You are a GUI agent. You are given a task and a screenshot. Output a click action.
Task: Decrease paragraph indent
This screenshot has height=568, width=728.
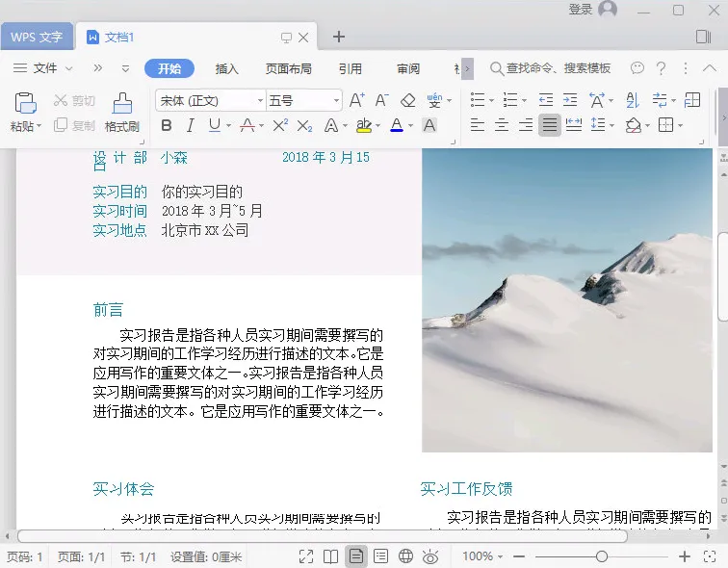[x=546, y=100]
